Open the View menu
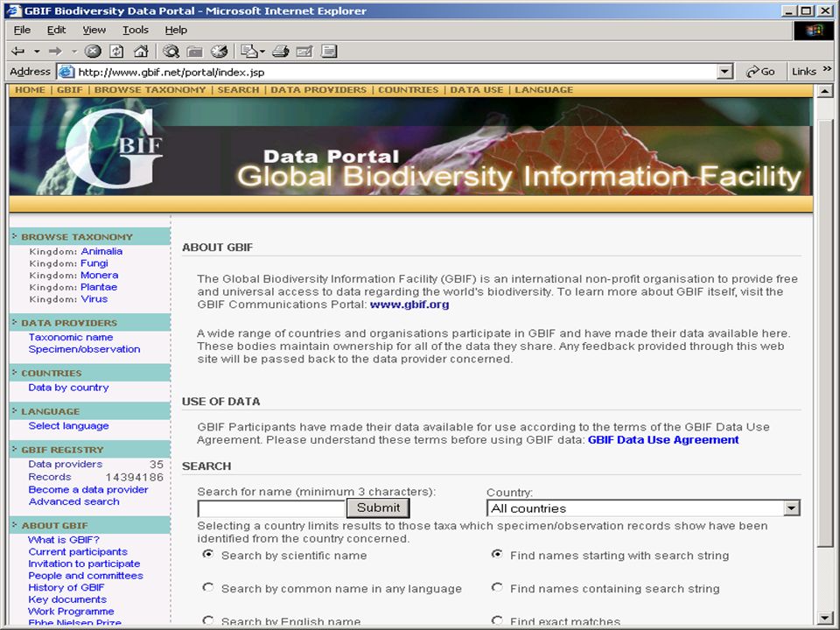840x630 pixels. tap(94, 30)
